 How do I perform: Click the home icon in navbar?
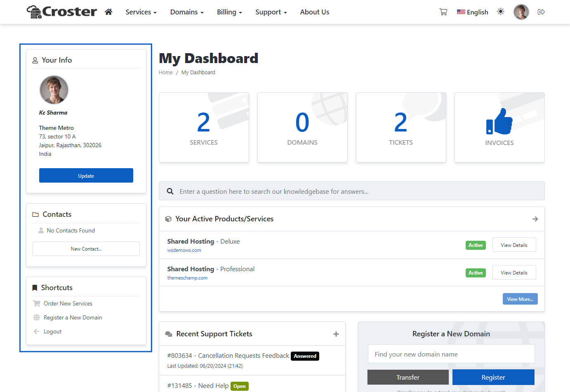tap(108, 12)
